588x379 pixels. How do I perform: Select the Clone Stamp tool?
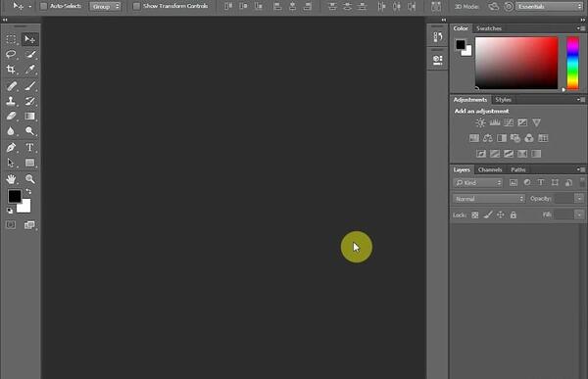coord(11,101)
